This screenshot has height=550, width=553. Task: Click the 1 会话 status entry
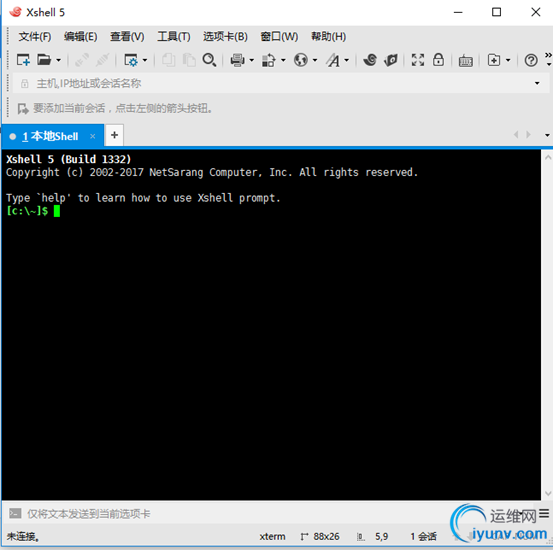(x=423, y=537)
